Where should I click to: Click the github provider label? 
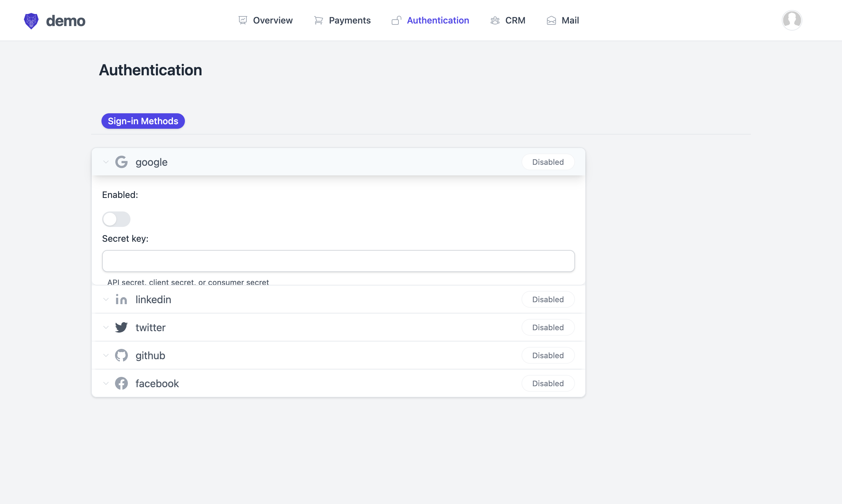coord(150,356)
